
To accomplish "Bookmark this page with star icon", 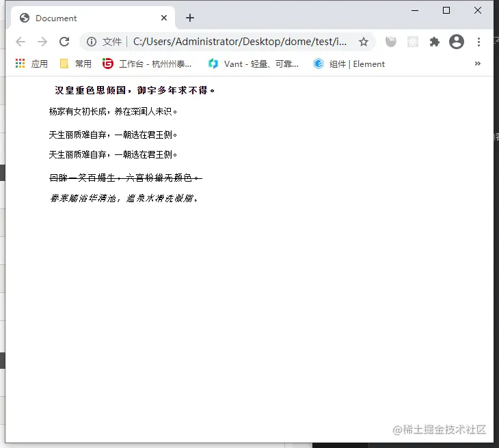I will click(364, 42).
